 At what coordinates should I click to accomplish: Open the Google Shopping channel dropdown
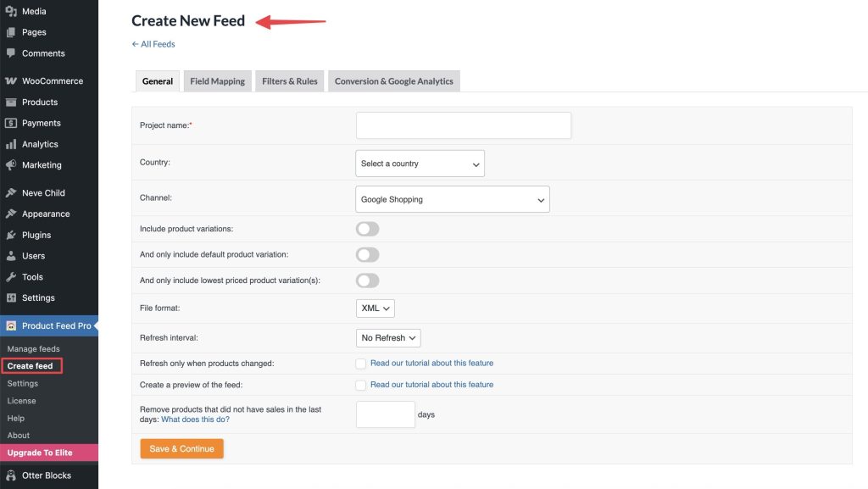tap(453, 199)
